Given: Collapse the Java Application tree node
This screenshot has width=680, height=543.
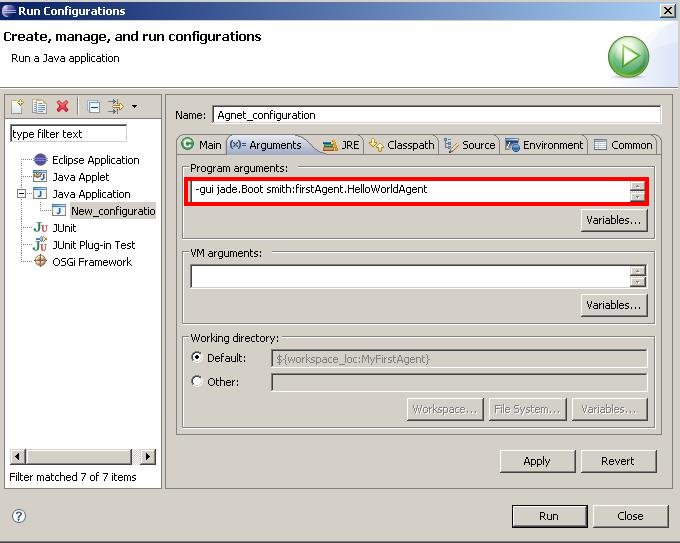Looking at the screenshot, I should pos(21,194).
